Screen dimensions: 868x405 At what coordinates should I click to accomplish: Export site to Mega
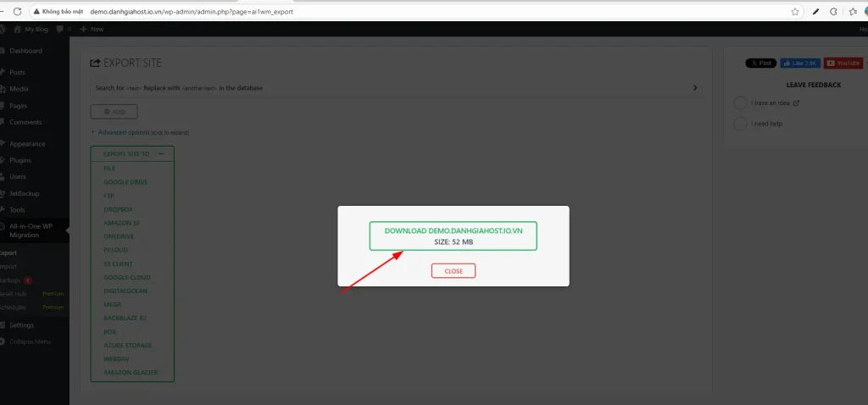[x=113, y=304]
